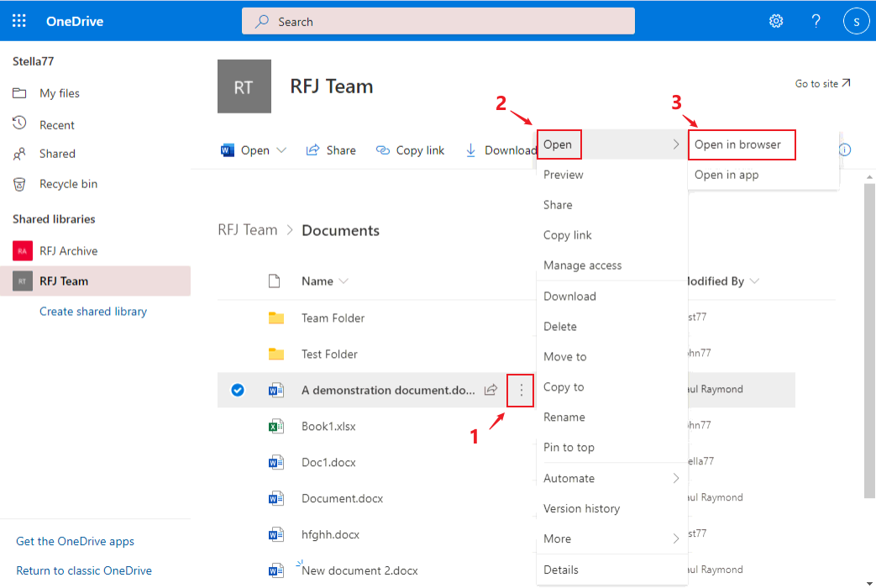Open the details pane info icon
This screenshot has height=588, width=876.
tap(845, 150)
